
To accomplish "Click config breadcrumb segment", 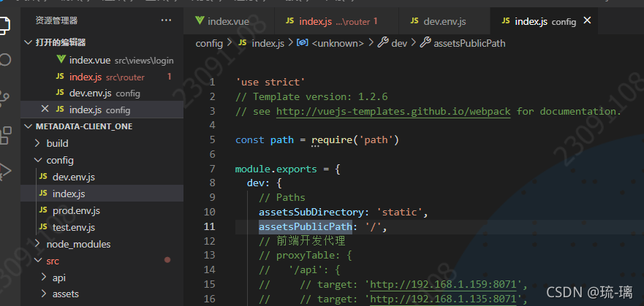I will point(209,43).
